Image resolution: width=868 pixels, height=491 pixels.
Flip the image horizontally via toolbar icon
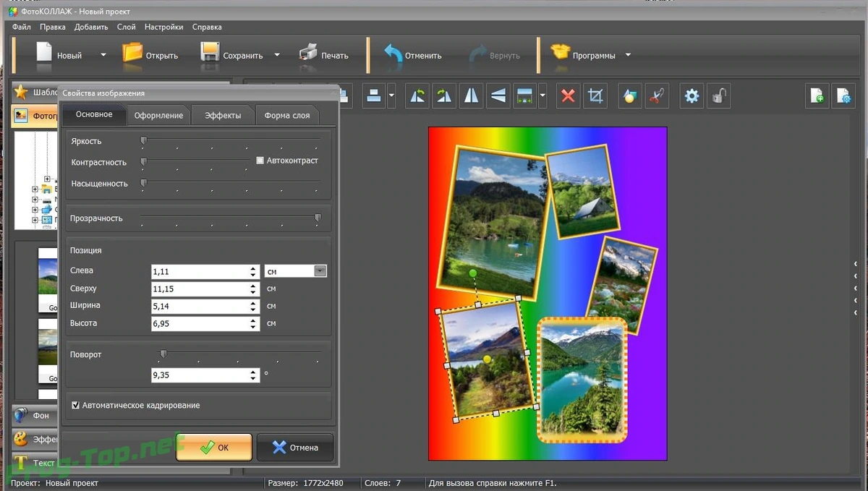pos(471,96)
